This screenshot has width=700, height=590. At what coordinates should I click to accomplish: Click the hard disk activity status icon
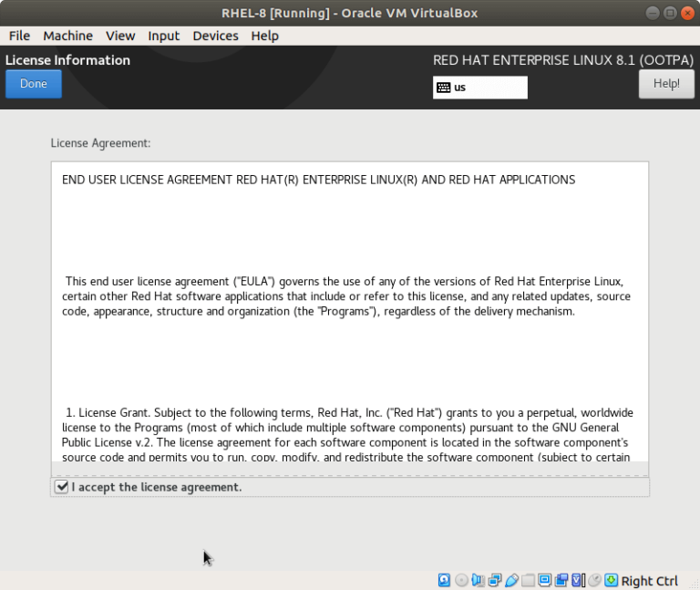(x=444, y=580)
